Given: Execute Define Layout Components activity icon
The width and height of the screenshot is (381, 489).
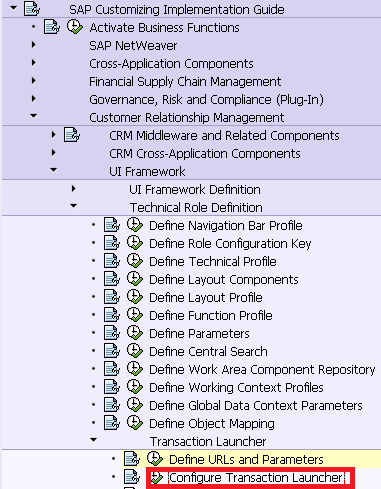Looking at the screenshot, I should click(135, 279).
